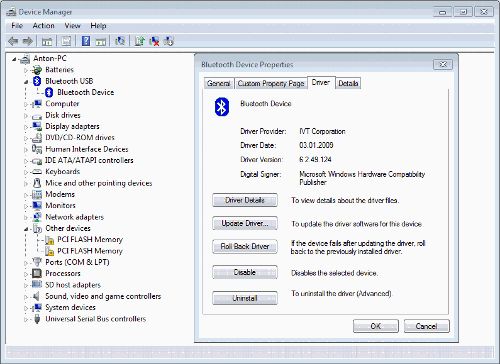Expand the Ports (COM & LPT) arrow
The width and height of the screenshot is (500, 364).
pos(26,263)
